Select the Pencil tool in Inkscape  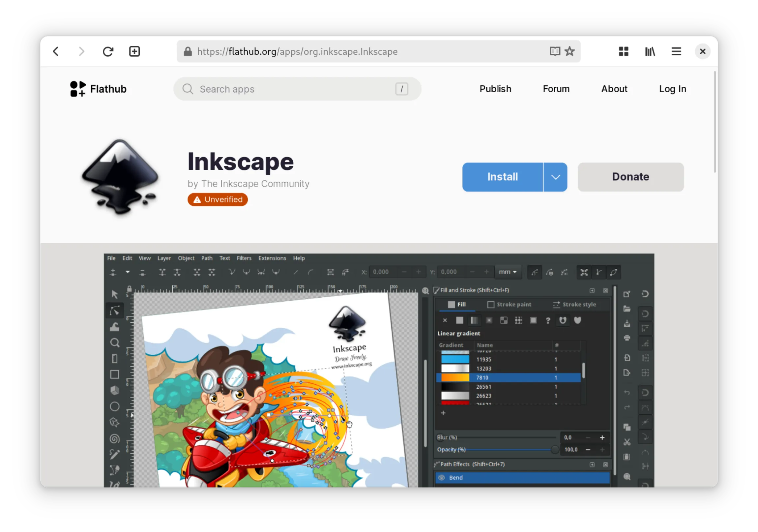[x=115, y=455]
